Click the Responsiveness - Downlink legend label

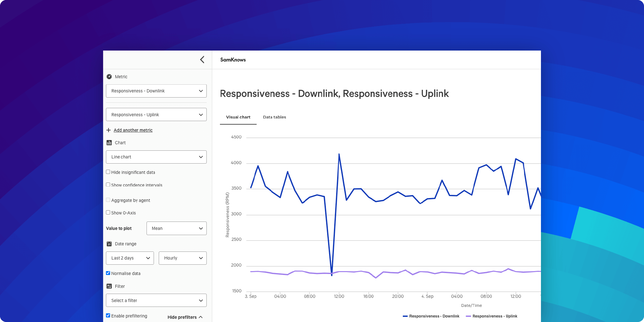[x=434, y=316]
